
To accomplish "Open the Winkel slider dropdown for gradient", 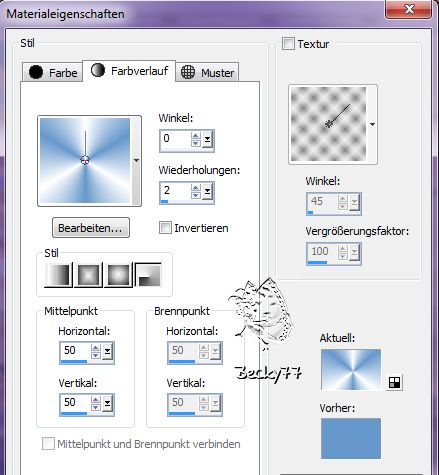I will pos(207,140).
